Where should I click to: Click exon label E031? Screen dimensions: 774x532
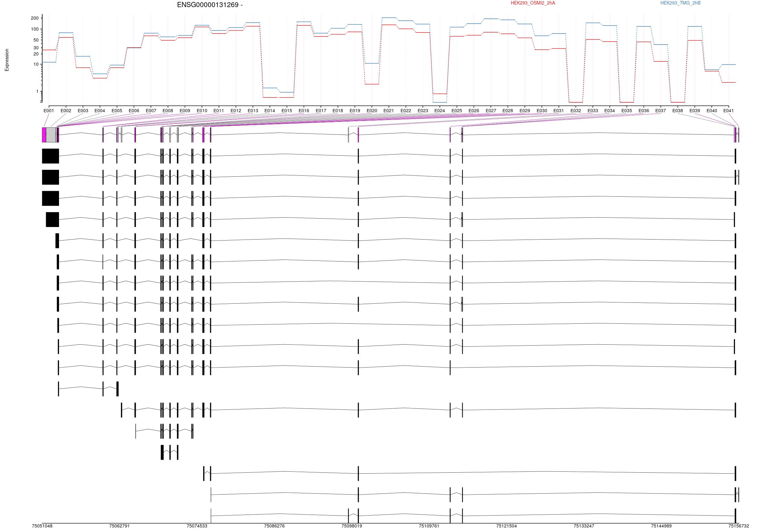point(559,111)
